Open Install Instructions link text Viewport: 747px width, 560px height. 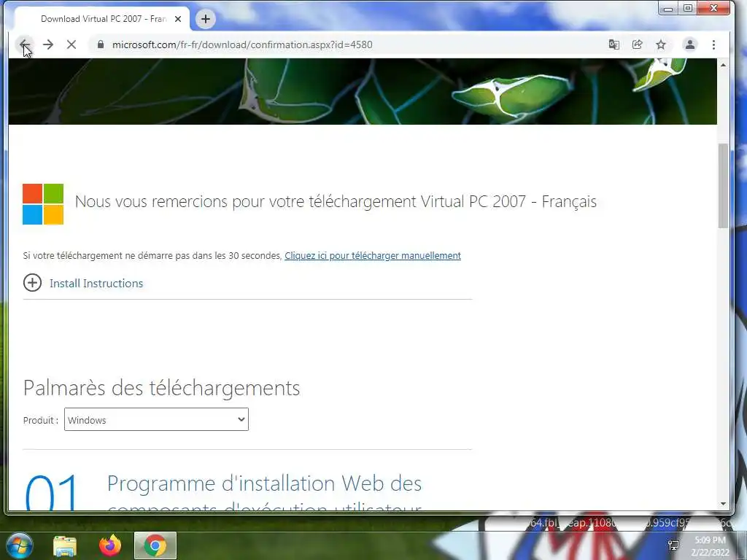coord(96,284)
